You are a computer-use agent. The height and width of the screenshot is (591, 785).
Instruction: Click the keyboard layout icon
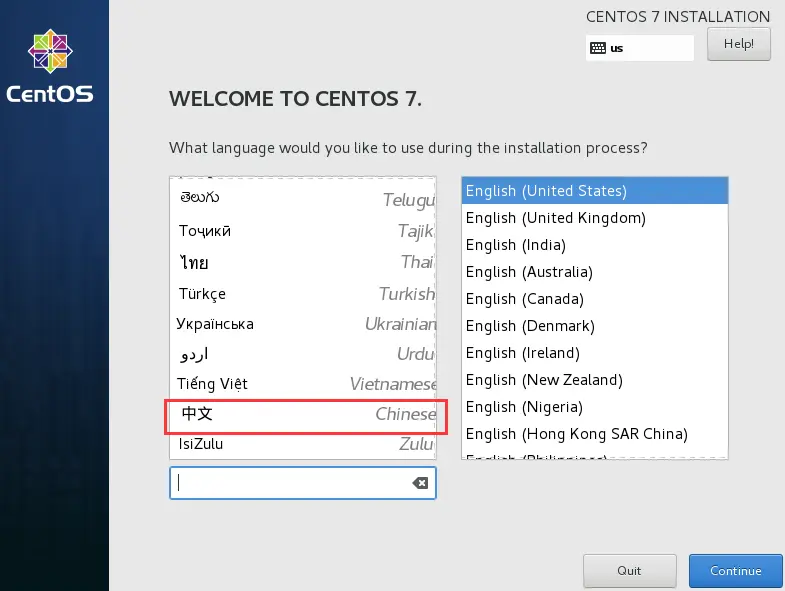pos(598,48)
